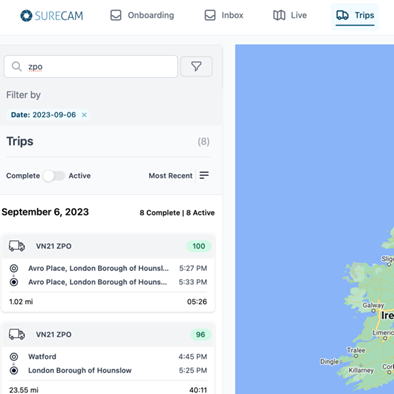The height and width of the screenshot is (394, 394).
Task: Click the truck icon of the first VN21 ZPO trip
Action: (x=17, y=246)
